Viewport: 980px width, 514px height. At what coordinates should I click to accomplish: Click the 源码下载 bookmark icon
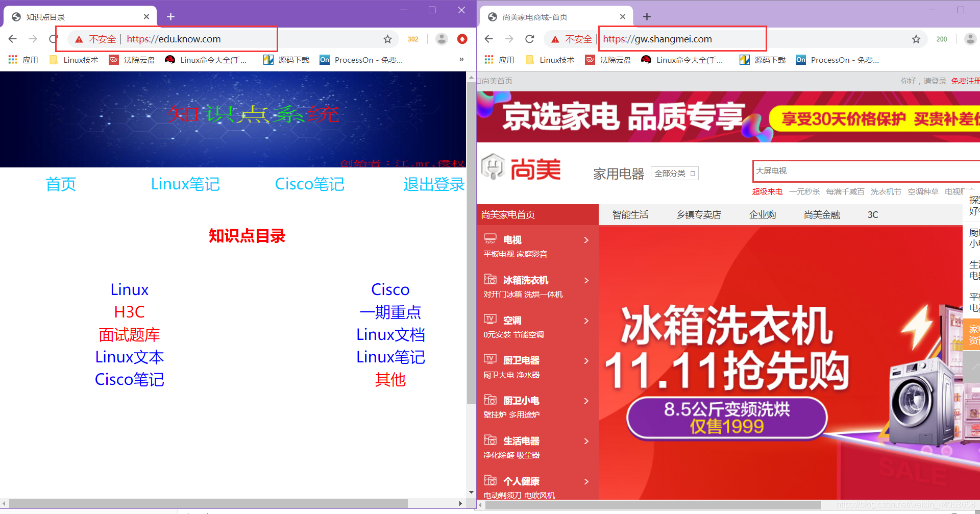coord(268,60)
